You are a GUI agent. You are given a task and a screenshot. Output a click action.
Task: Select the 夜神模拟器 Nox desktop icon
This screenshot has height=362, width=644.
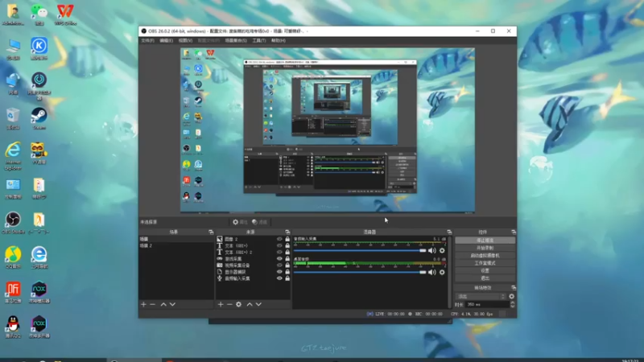click(x=39, y=292)
